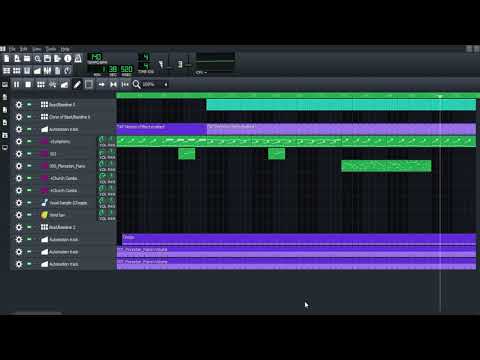Open actions gear for Vocal Sample track

pyautogui.click(x=19, y=203)
